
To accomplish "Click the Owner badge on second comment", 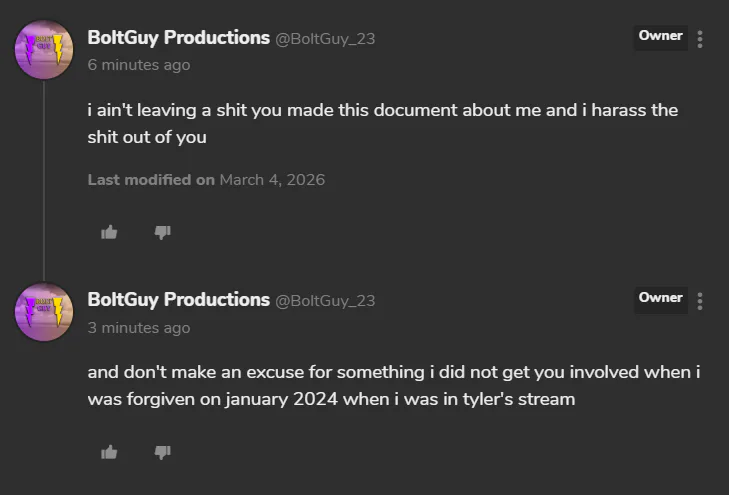I will [660, 298].
